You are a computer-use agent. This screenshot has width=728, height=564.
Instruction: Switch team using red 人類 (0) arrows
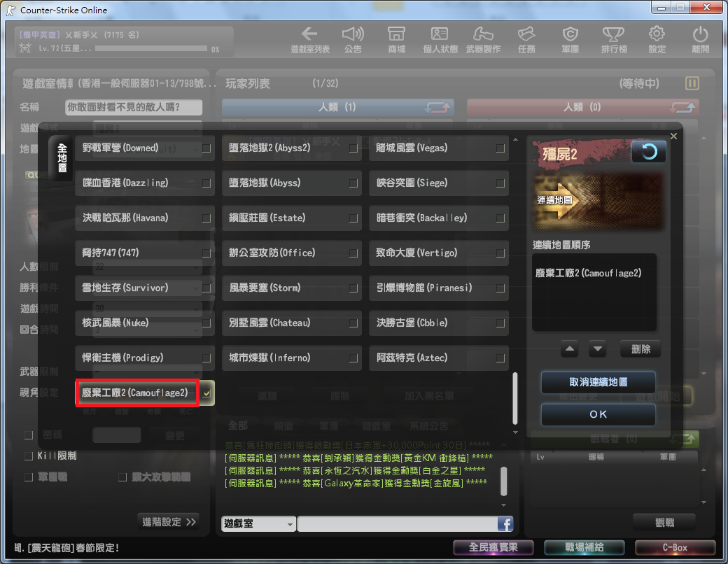click(x=682, y=108)
